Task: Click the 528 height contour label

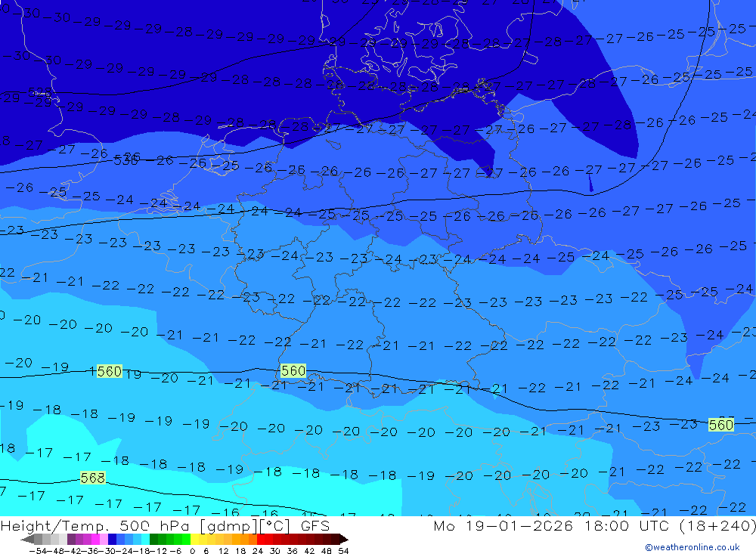Action: 39,91
